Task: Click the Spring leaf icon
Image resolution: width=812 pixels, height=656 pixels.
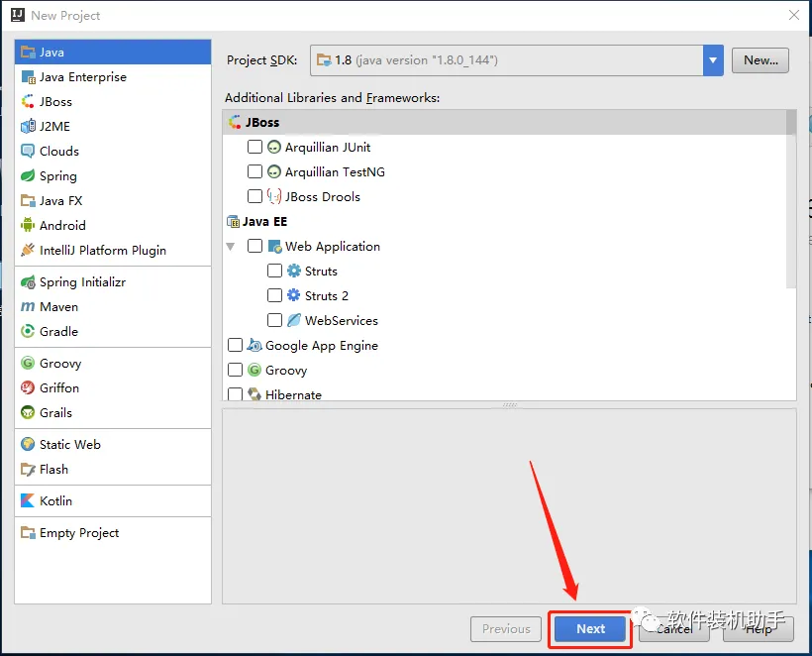Action: click(28, 176)
